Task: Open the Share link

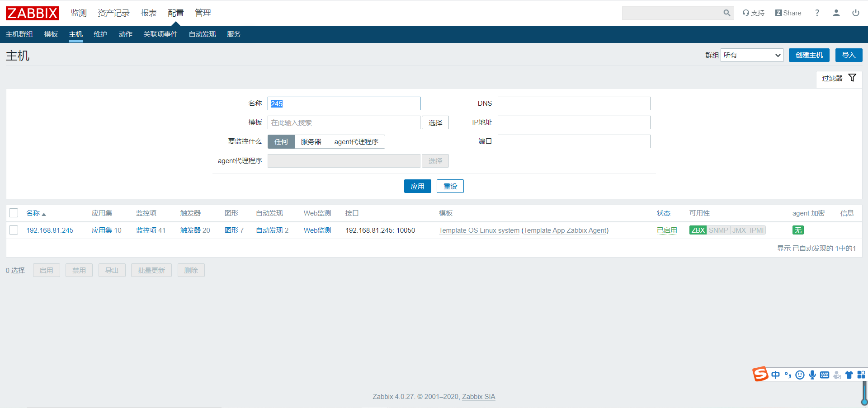Action: pyautogui.click(x=788, y=13)
